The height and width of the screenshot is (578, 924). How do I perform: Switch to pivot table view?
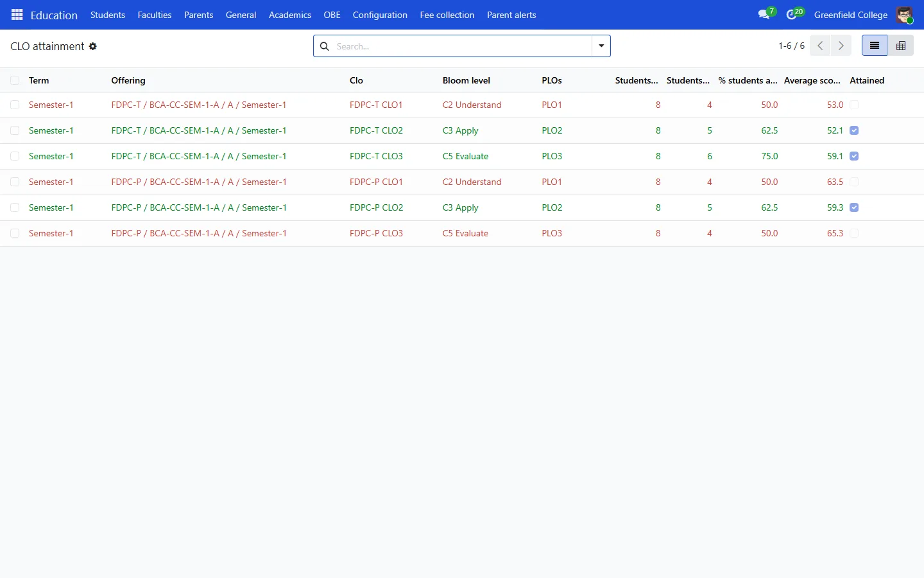(x=901, y=46)
